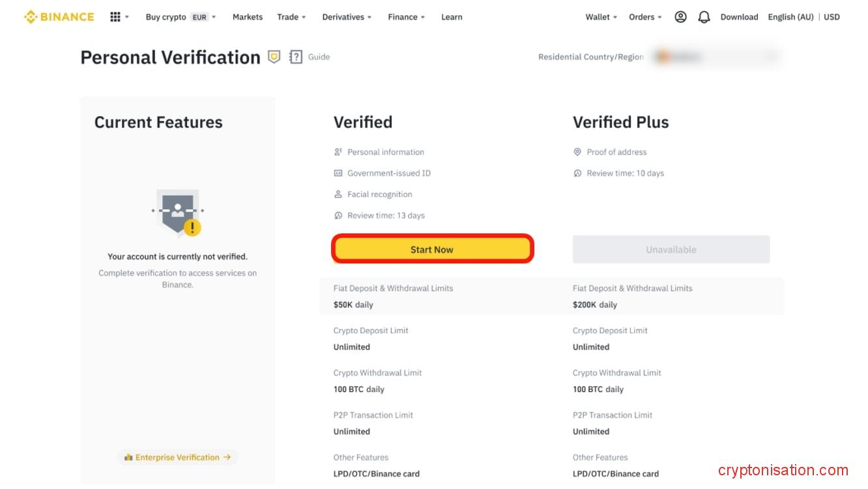This screenshot has width=868, height=489.
Task: Click the Binance logo
Action: (x=59, y=16)
